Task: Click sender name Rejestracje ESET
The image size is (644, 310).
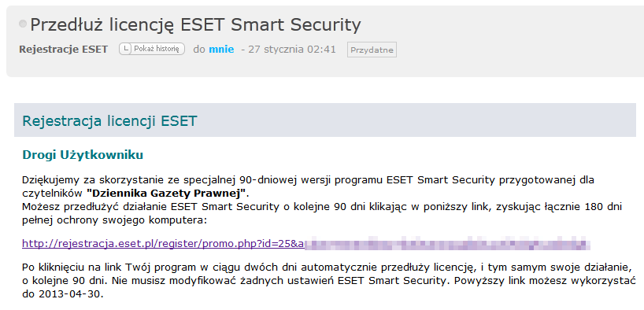Action: coord(63,50)
